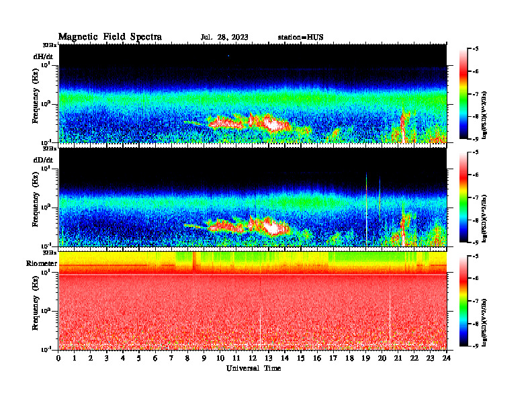Click the "Riometer" panel label

(x=42, y=263)
